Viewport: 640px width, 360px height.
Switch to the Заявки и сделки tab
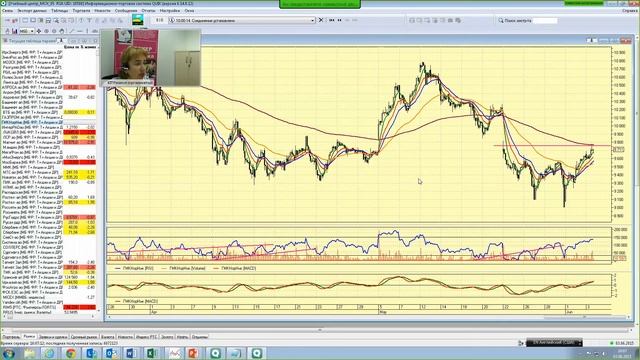pos(53,337)
